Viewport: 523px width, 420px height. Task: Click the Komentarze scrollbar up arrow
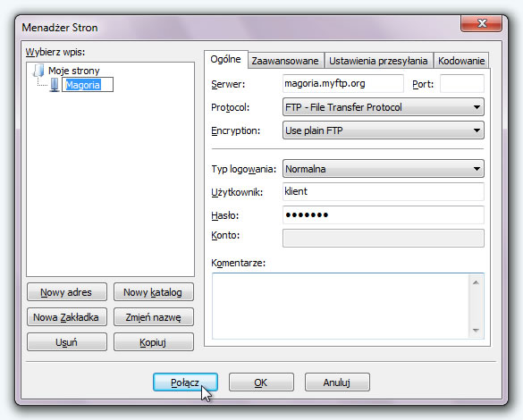click(x=476, y=282)
